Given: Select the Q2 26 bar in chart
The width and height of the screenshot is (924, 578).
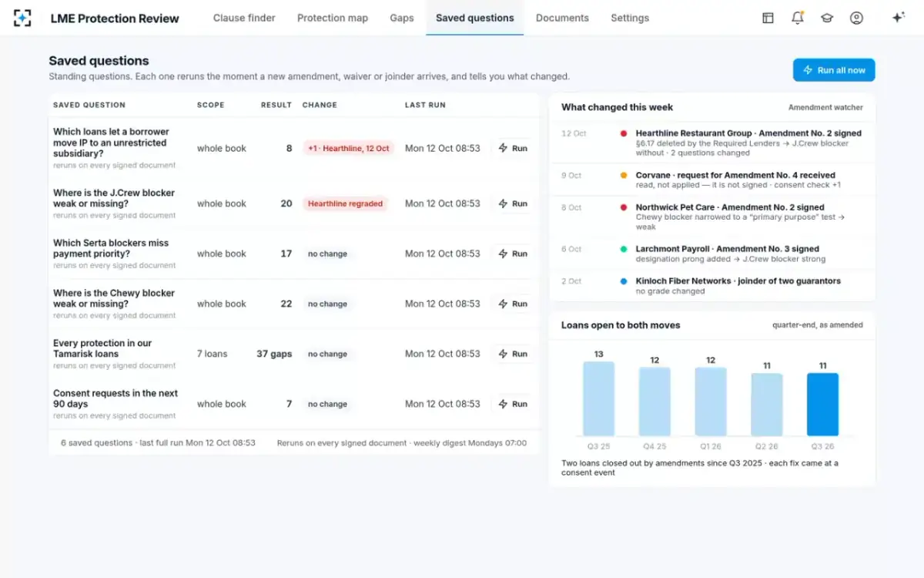Looking at the screenshot, I should (767, 405).
